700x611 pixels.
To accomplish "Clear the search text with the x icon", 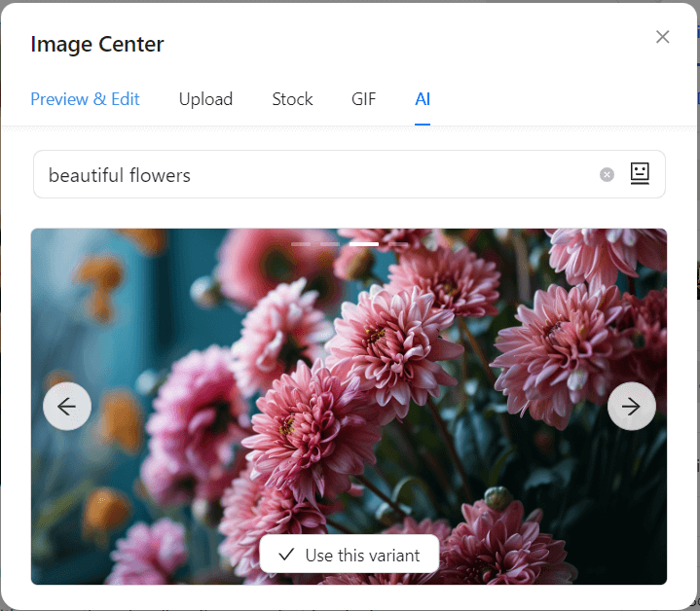I will coord(607,175).
